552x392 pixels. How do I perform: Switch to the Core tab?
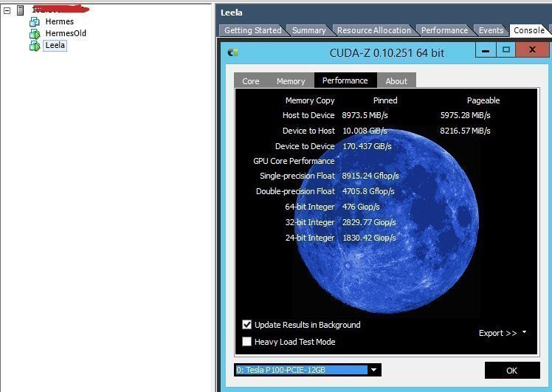[251, 81]
